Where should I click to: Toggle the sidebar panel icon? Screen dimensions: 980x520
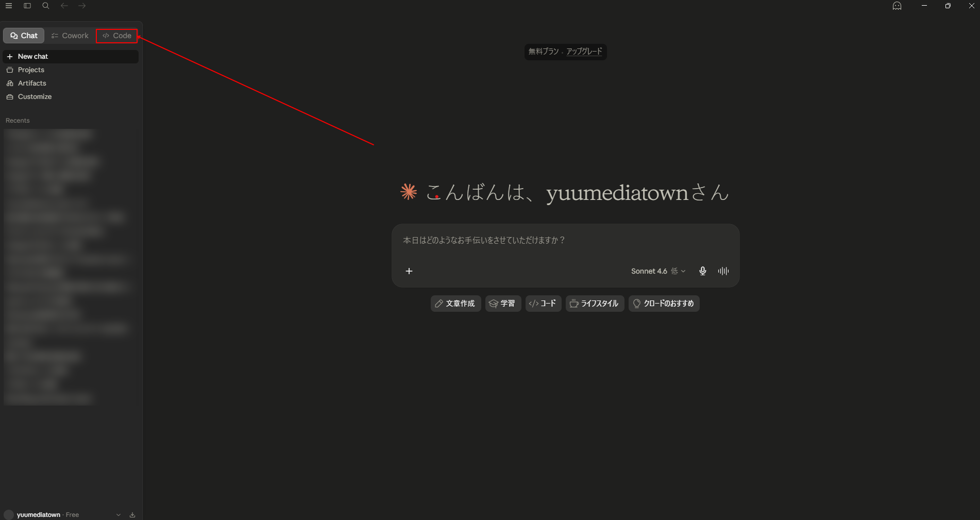[x=27, y=6]
